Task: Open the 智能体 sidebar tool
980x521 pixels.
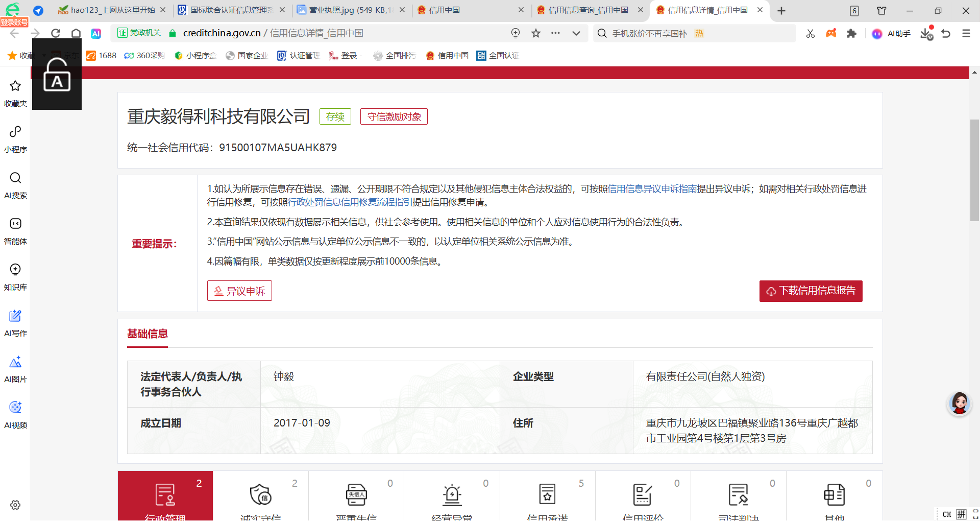Action: [x=15, y=230]
